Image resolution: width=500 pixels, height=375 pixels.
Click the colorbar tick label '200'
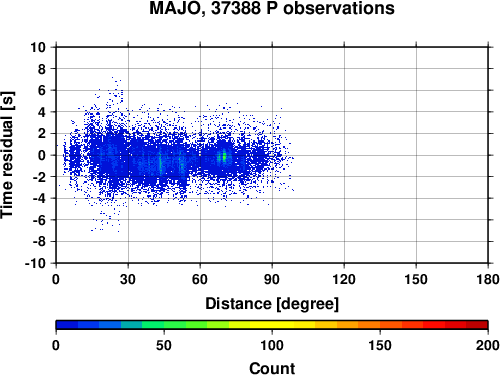click(488, 345)
